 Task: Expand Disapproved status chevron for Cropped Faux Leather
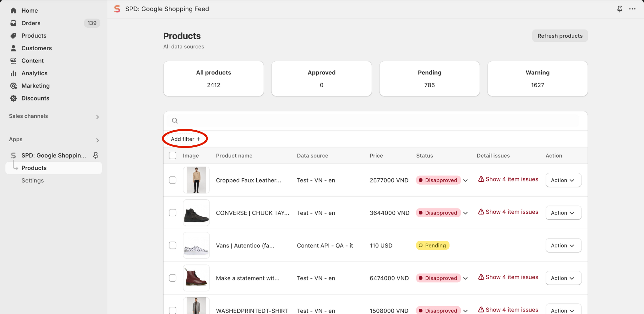tap(466, 180)
